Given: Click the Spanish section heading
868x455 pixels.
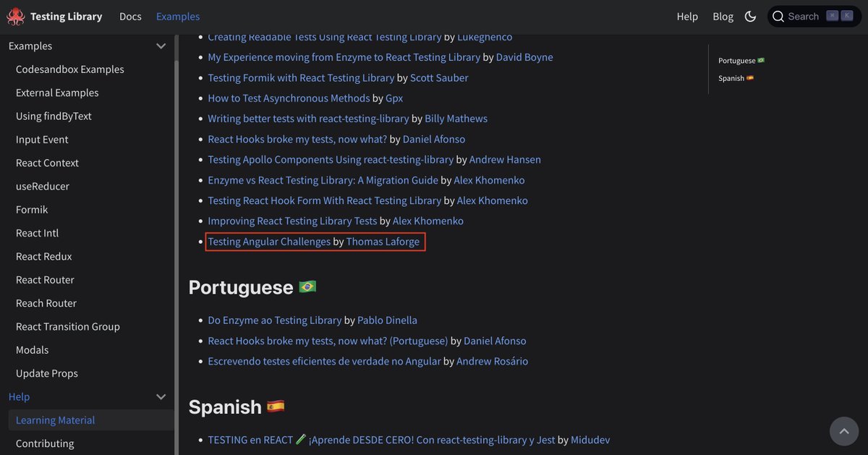Looking at the screenshot, I should coord(237,407).
